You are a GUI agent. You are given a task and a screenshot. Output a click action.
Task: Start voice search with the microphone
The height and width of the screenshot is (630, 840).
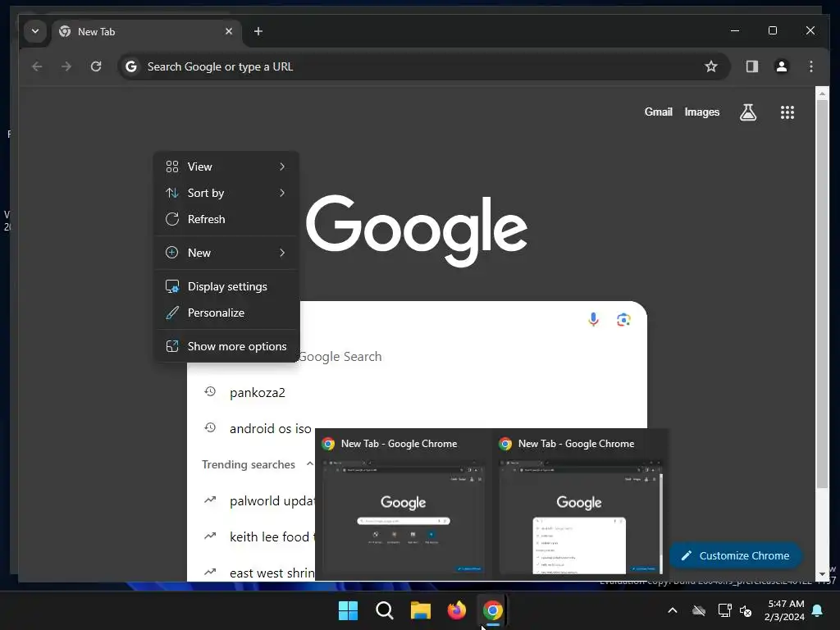tap(594, 319)
